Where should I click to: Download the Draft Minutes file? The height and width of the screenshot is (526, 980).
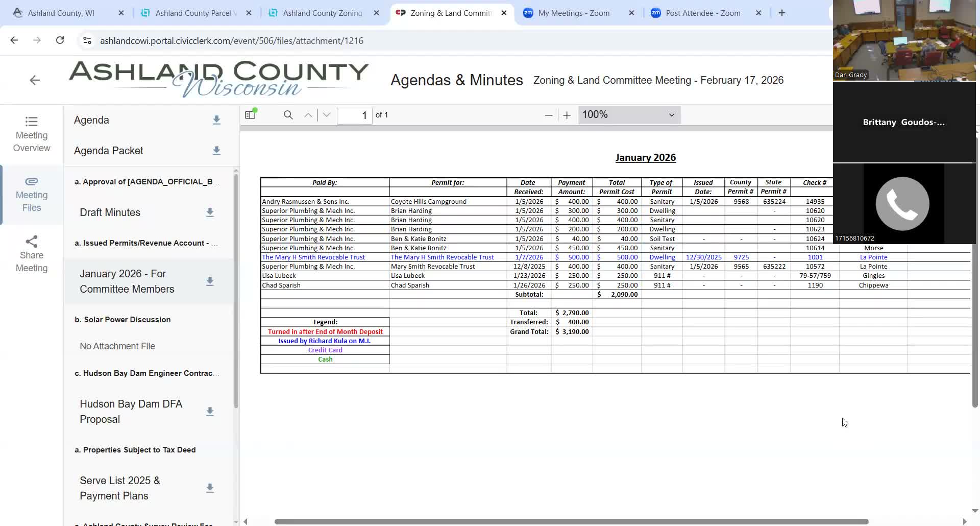(x=210, y=212)
